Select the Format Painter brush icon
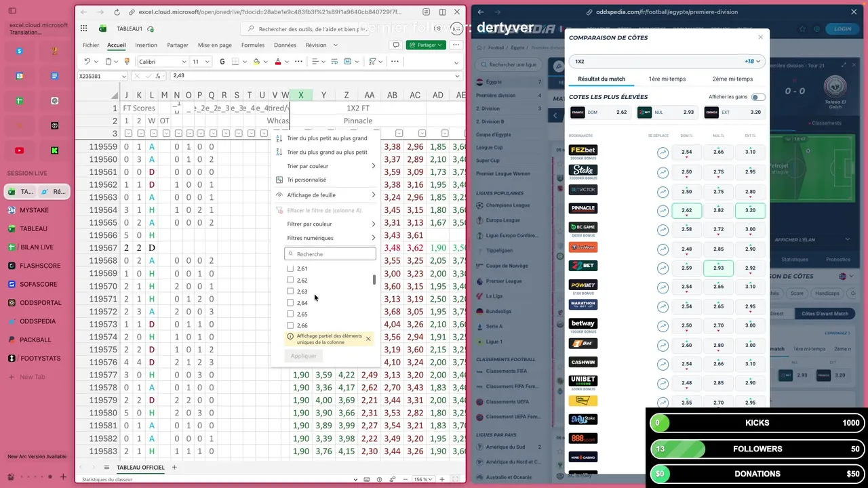The height and width of the screenshot is (488, 868). tap(127, 62)
